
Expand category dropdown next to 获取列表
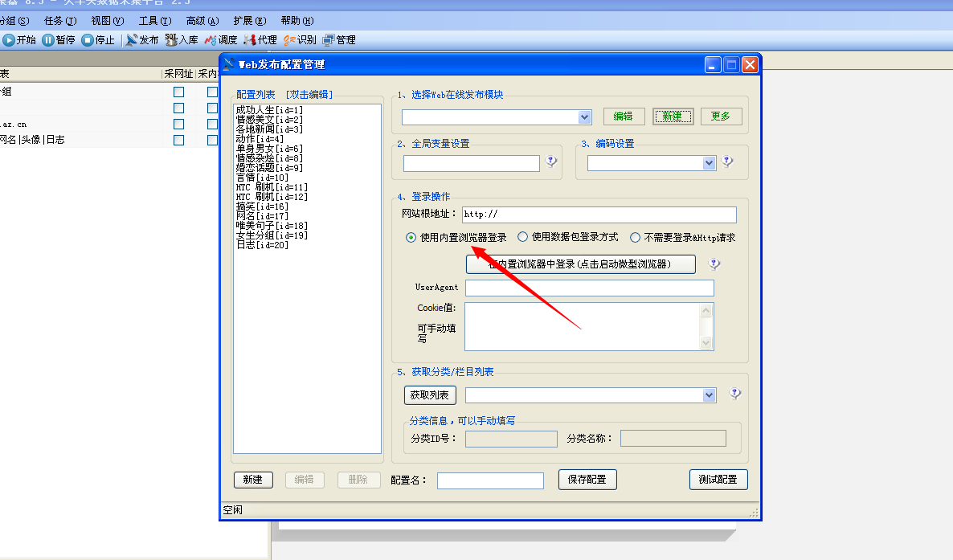709,395
